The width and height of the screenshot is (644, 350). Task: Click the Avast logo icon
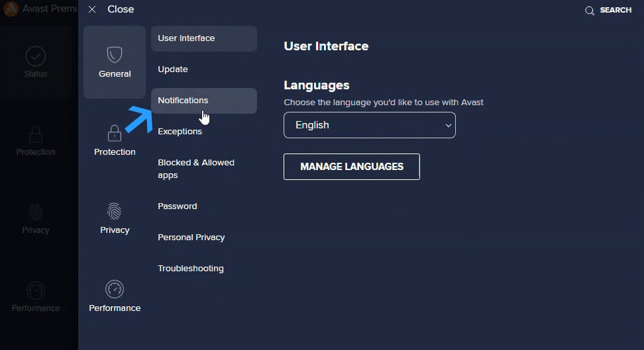tap(11, 9)
